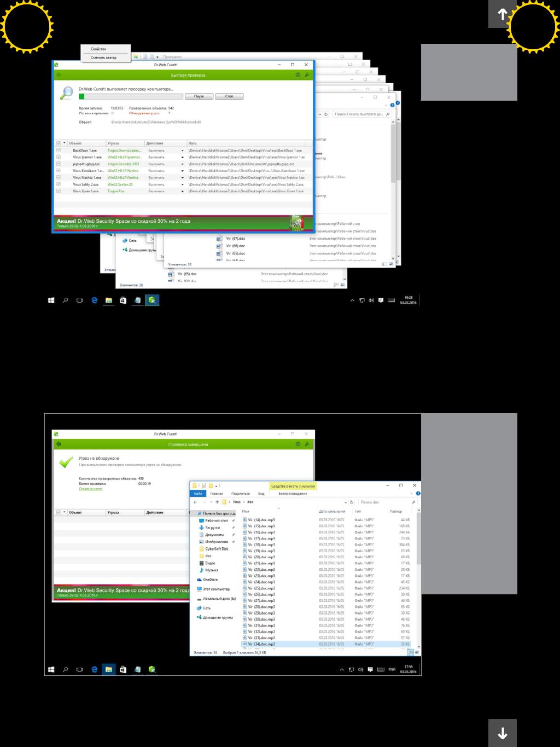Toggle checkbox for BackDoor 1.exe row

(59, 150)
